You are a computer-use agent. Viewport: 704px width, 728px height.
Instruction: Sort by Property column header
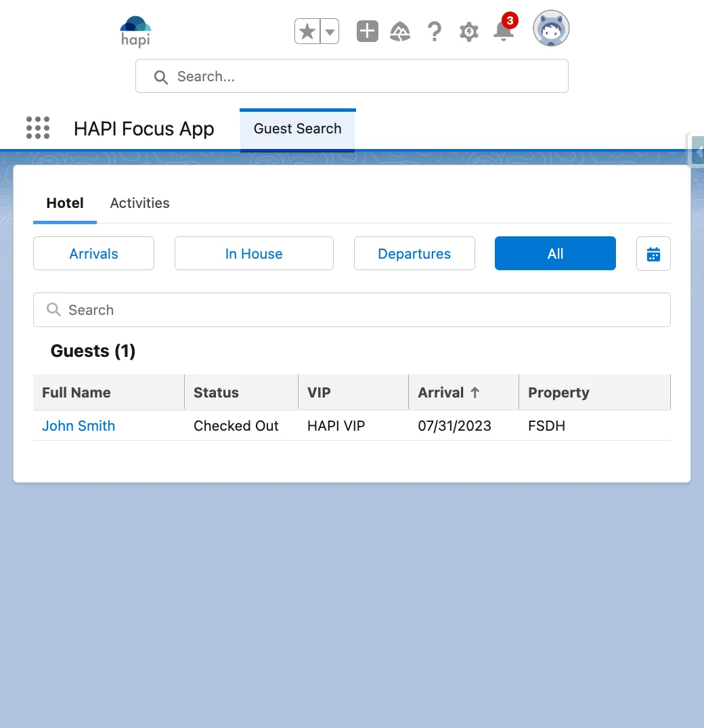(594, 392)
